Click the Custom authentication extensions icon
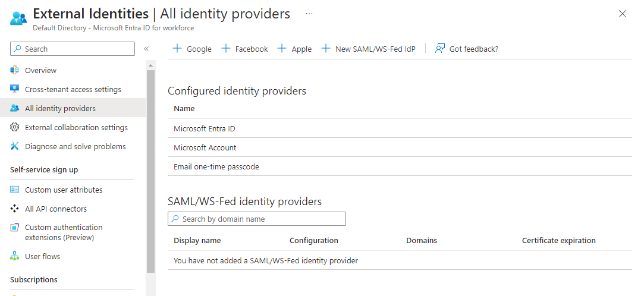 point(15,228)
